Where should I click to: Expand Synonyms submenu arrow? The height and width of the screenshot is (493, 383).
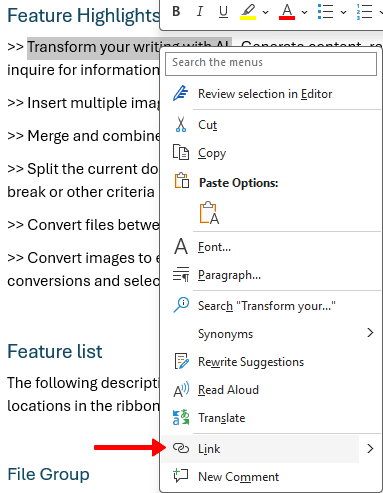[x=370, y=333]
